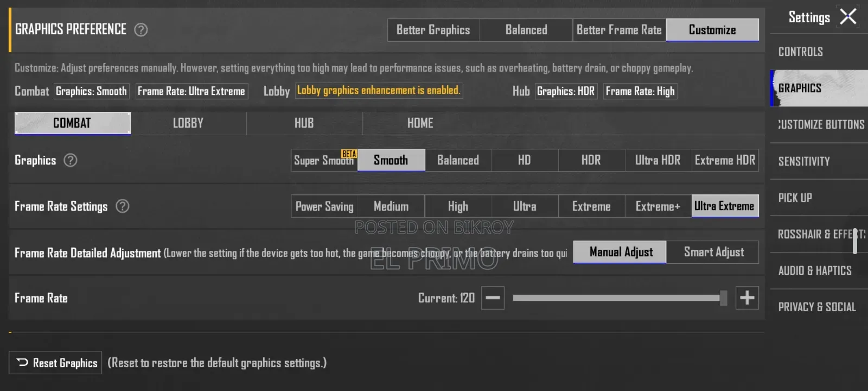Set graphics quality to Ultra HDR
Image resolution: width=868 pixels, height=391 pixels.
[658, 160]
